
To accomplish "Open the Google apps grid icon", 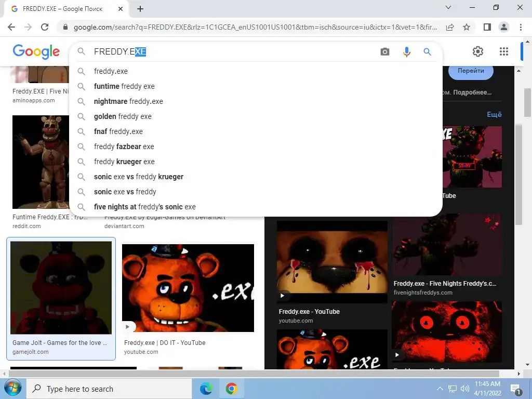I will (x=504, y=51).
